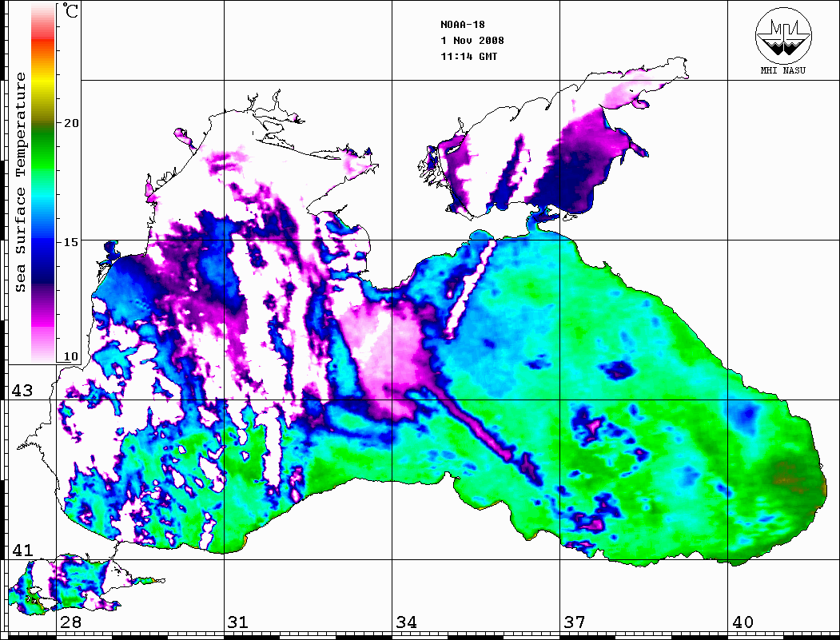Viewport: 840px width, 640px height.
Task: Click the latitude label 43
Action: (x=22, y=391)
